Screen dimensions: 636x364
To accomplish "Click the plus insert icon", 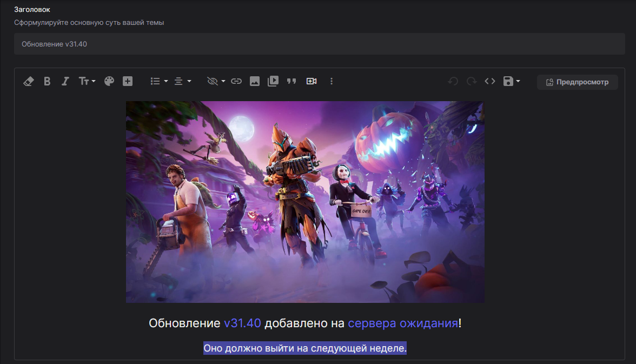I will pos(128,81).
